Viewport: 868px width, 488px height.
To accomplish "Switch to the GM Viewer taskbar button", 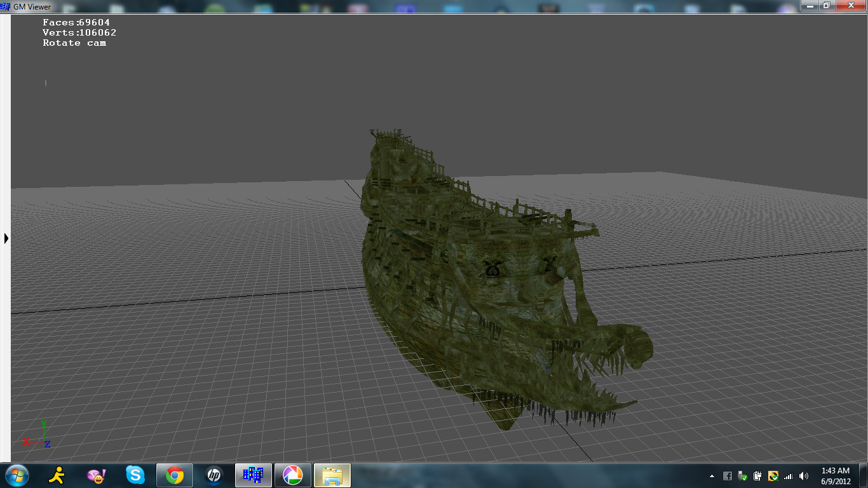I will click(254, 475).
